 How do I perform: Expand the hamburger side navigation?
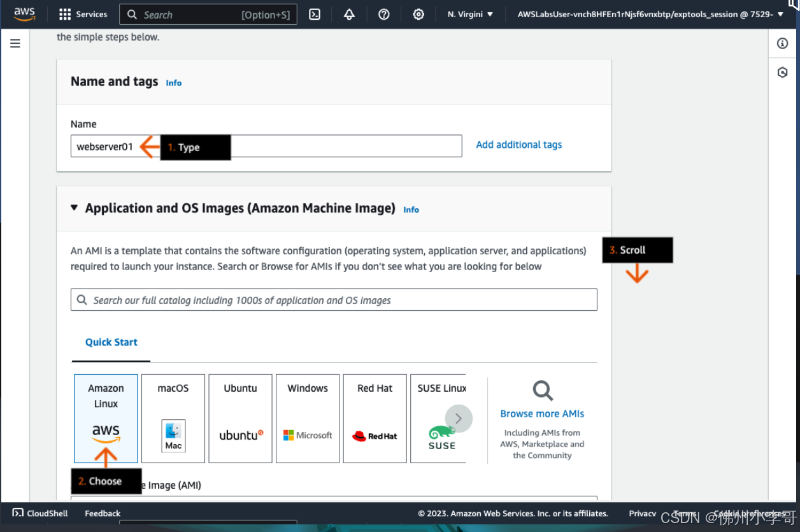click(15, 43)
